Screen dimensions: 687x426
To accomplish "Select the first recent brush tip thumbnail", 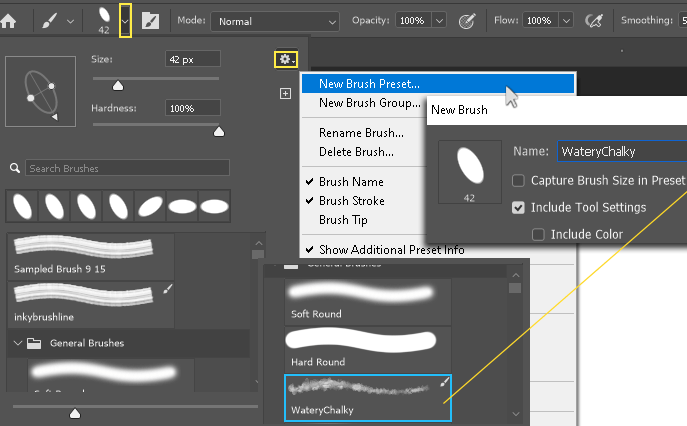I will coord(22,206).
